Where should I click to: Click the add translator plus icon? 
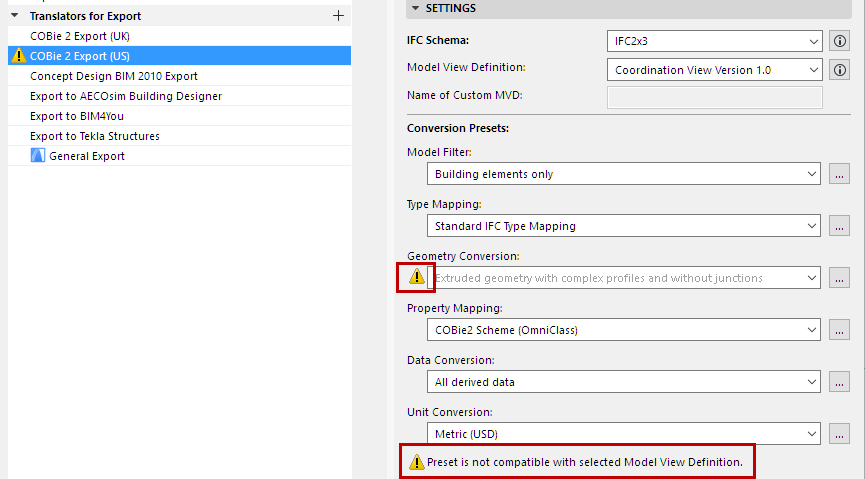click(x=338, y=16)
